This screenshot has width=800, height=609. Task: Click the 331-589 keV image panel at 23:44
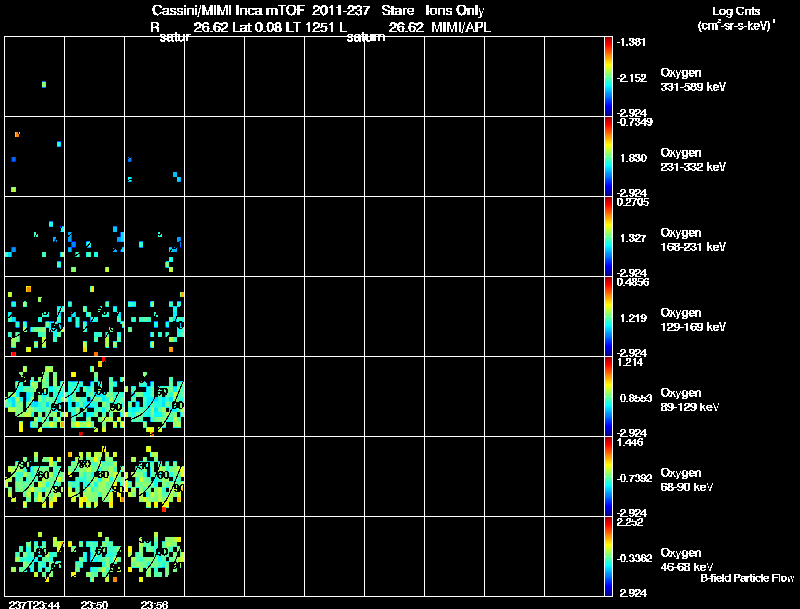(35, 77)
